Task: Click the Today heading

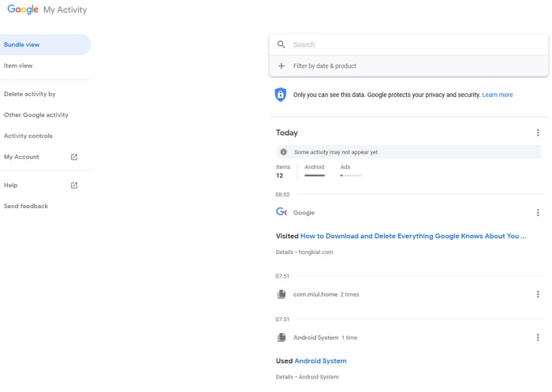Action: pos(286,133)
